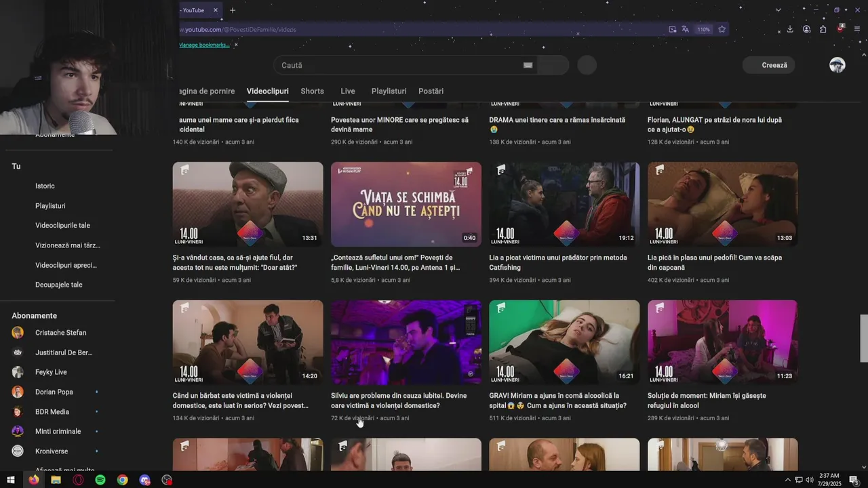Open the list all tabs chevron
The height and width of the screenshot is (488, 868).
(778, 10)
